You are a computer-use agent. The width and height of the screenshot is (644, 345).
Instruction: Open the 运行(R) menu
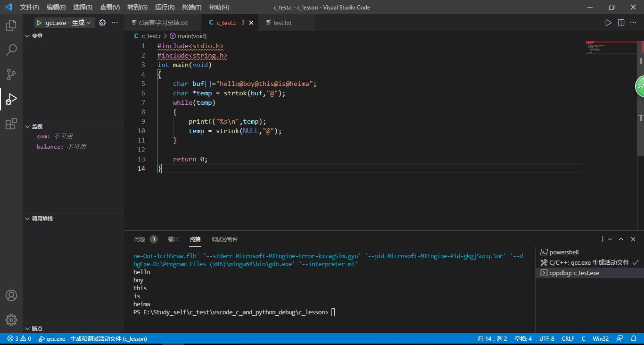(x=165, y=7)
